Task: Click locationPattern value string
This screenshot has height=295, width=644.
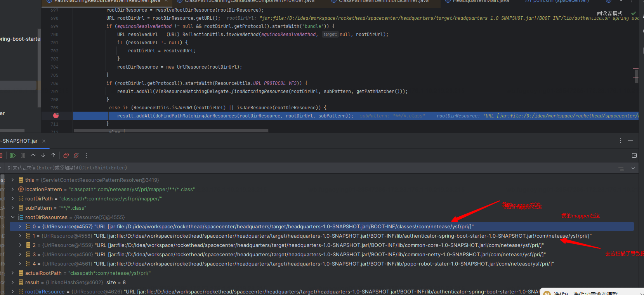Action: pyautogui.click(x=132, y=189)
